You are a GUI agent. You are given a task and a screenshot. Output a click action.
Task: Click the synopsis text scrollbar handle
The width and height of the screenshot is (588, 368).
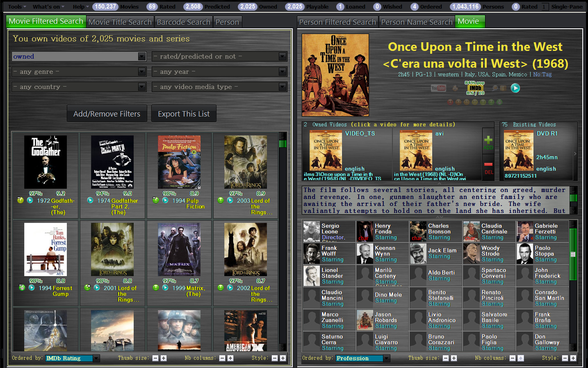(x=574, y=198)
